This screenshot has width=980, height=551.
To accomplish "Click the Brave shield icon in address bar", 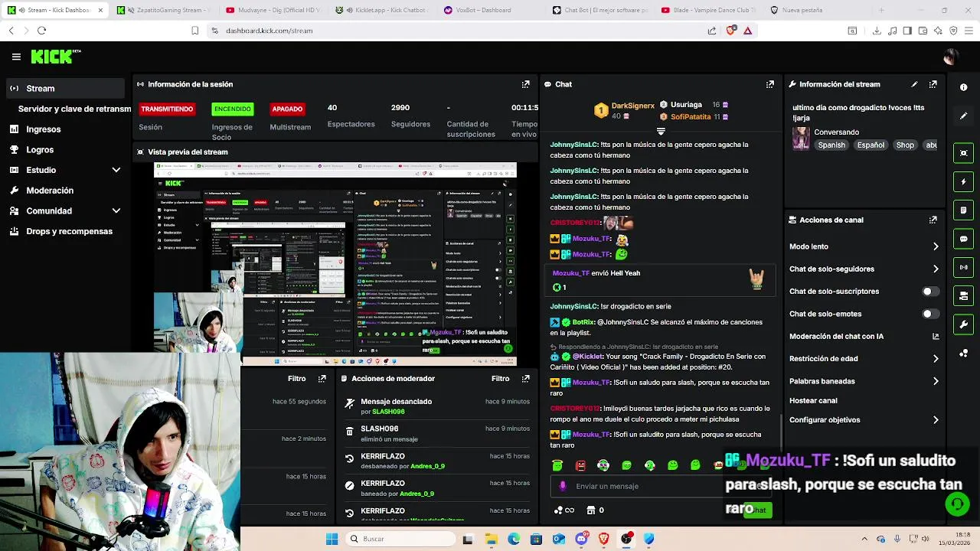I will coord(730,31).
